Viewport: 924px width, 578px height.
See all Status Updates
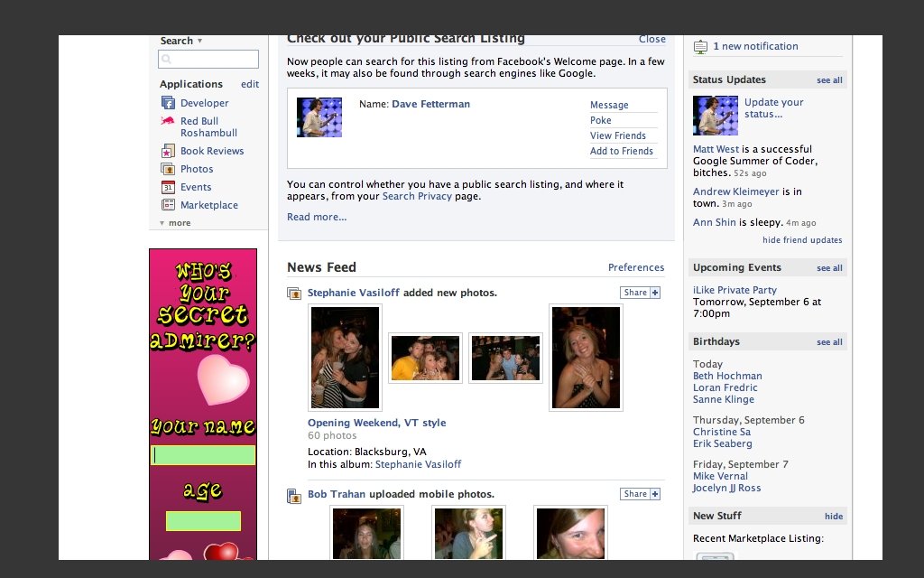tap(829, 80)
